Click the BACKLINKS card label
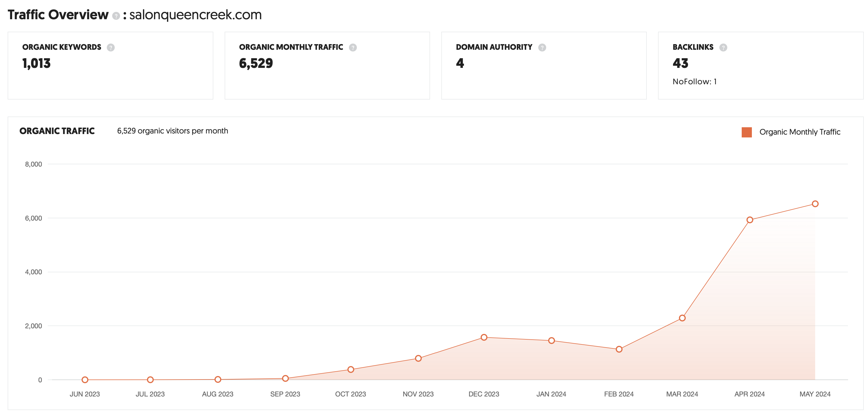Screen dimensions: 868x414 (x=693, y=47)
